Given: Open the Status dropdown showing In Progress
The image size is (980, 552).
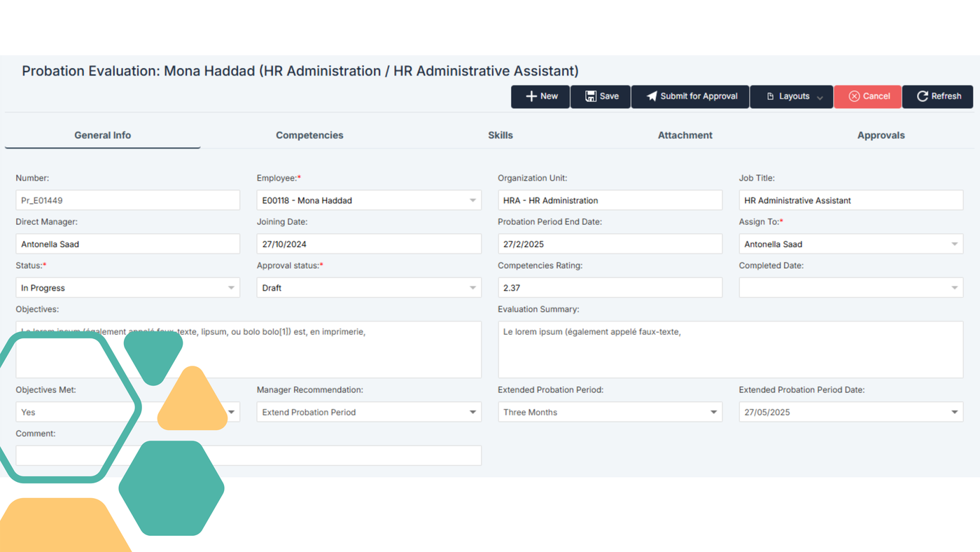Looking at the screenshot, I should pyautogui.click(x=231, y=287).
